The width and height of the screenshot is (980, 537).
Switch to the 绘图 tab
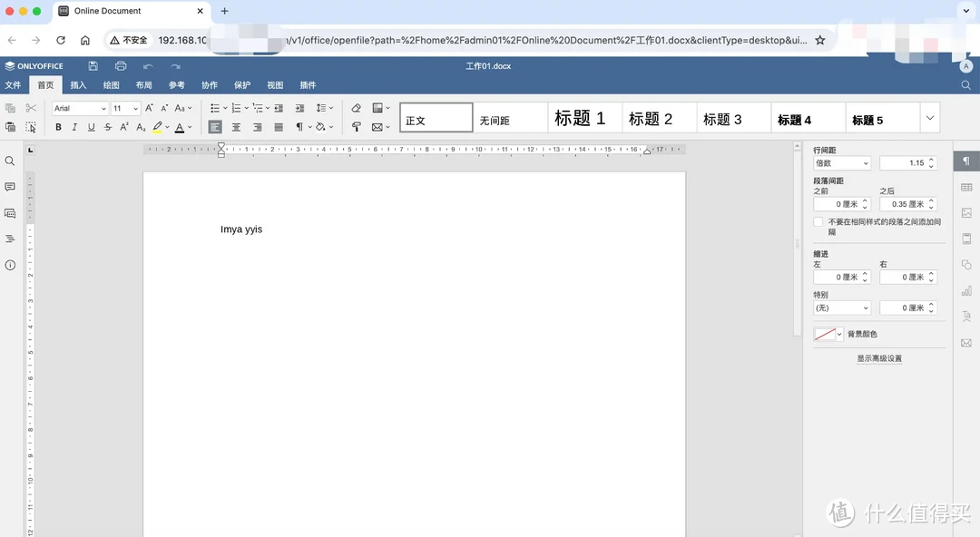112,85
